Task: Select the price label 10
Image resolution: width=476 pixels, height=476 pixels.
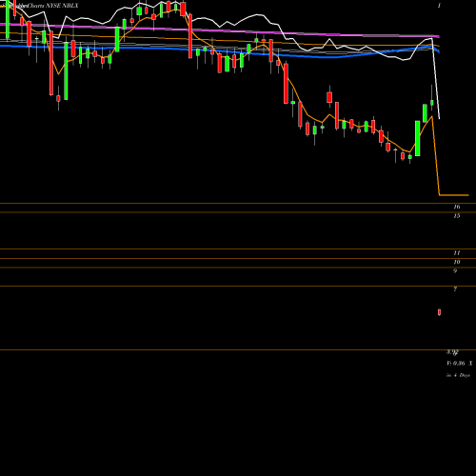Action: tap(457, 262)
